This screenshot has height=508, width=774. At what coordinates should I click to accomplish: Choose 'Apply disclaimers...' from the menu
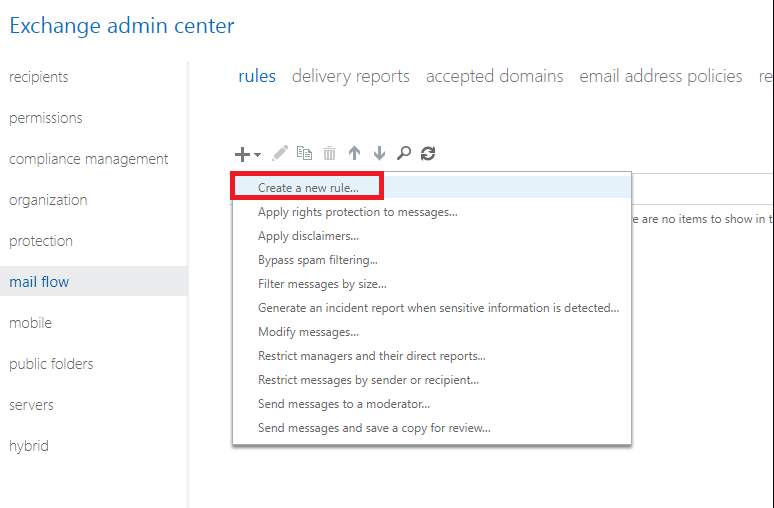308,236
